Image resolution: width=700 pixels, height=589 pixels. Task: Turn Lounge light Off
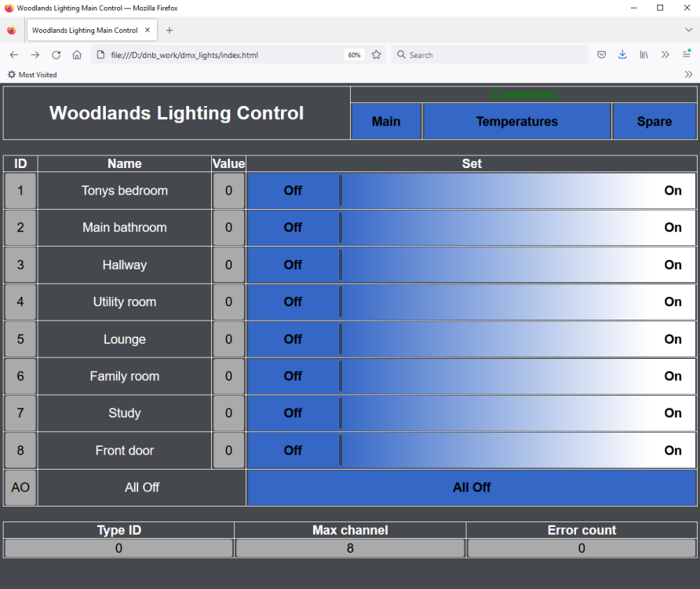[x=293, y=339]
